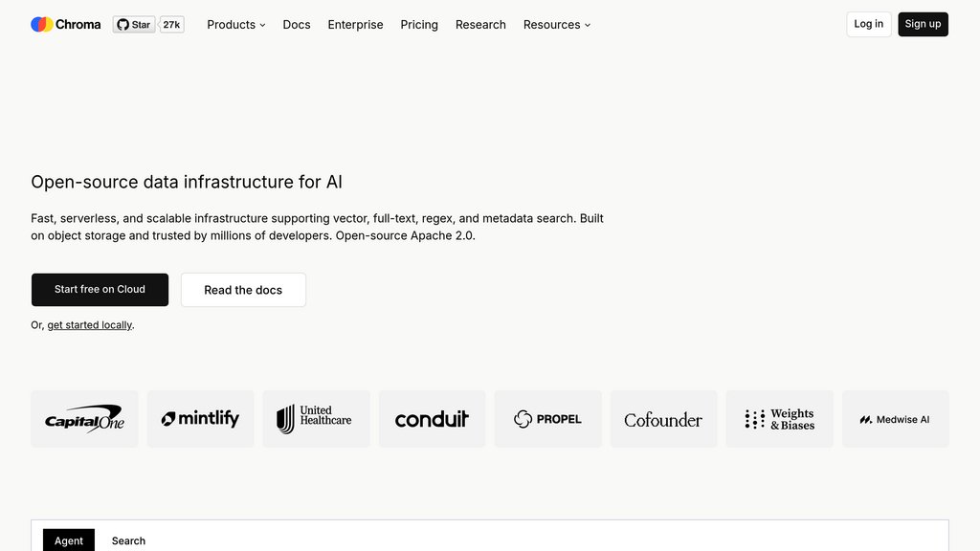Expand the Resources dropdown menu
This screenshot has width=980, height=551.
click(x=556, y=25)
